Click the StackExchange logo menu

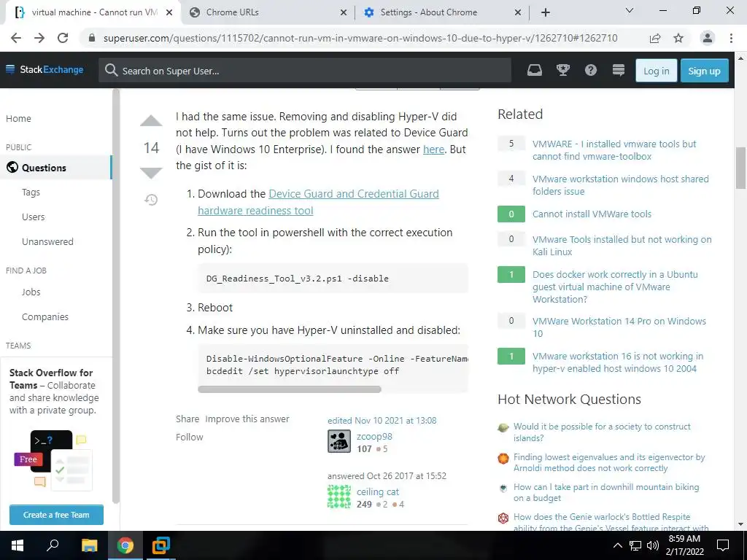[44, 69]
